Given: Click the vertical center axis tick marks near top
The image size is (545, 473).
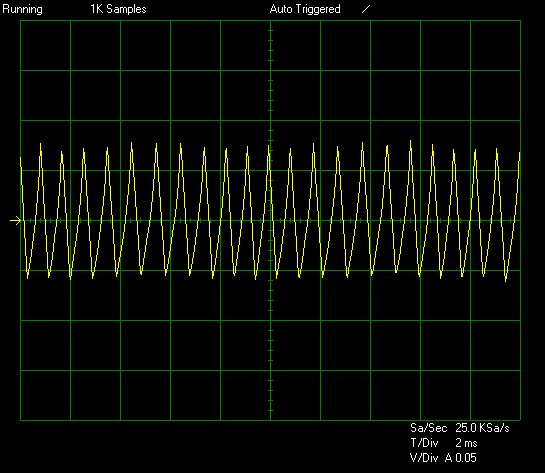Looking at the screenshot, I should pyautogui.click(x=270, y=46).
